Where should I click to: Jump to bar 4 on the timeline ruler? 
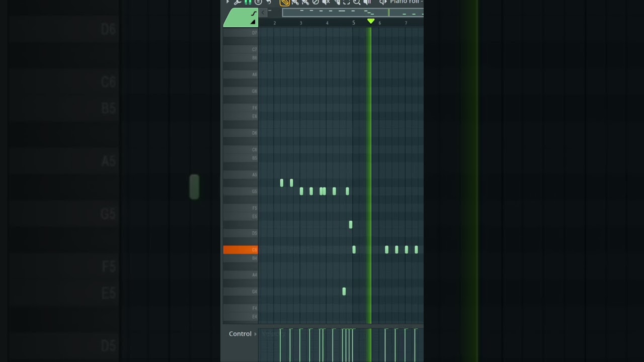point(327,23)
